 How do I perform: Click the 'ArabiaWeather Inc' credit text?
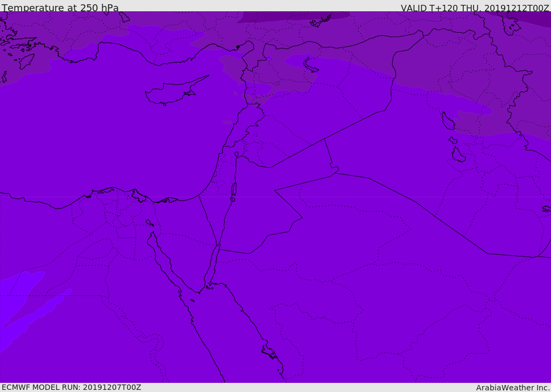click(x=512, y=388)
